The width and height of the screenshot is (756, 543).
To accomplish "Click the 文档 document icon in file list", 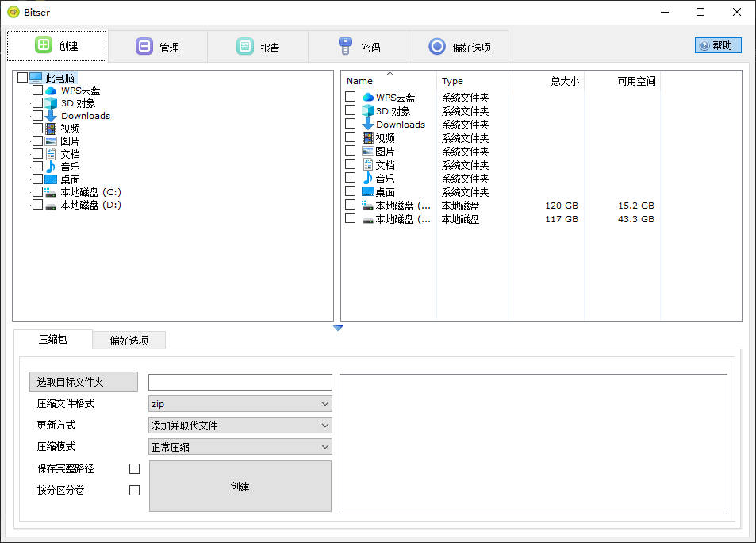I will point(368,165).
